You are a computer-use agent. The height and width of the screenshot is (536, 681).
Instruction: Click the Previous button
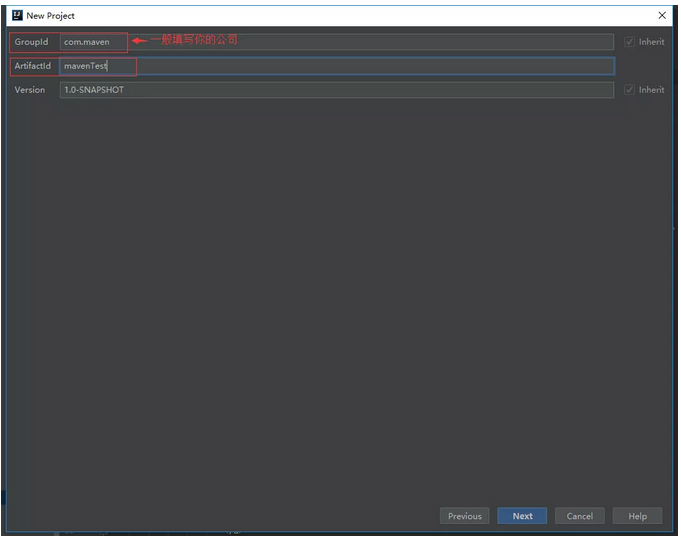[464, 516]
